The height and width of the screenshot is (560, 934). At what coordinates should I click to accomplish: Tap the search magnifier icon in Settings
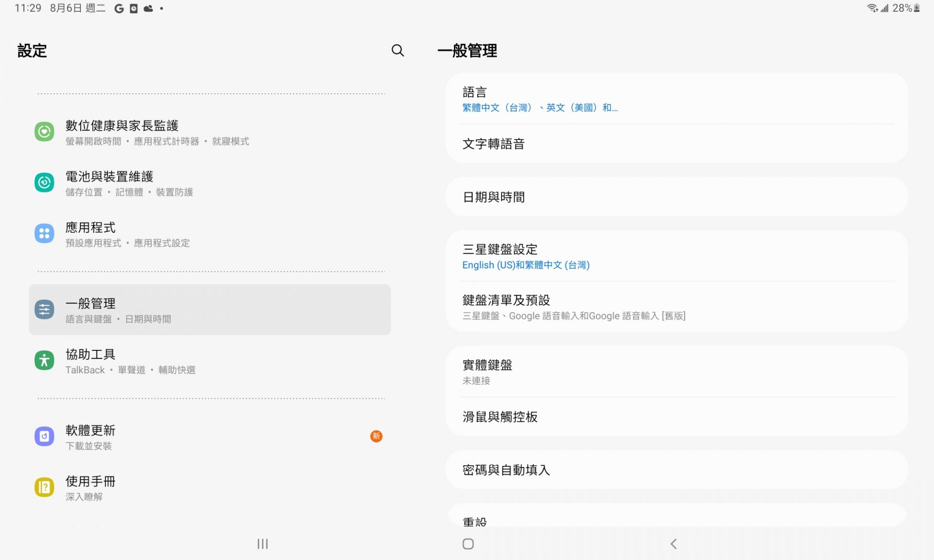pyautogui.click(x=397, y=51)
